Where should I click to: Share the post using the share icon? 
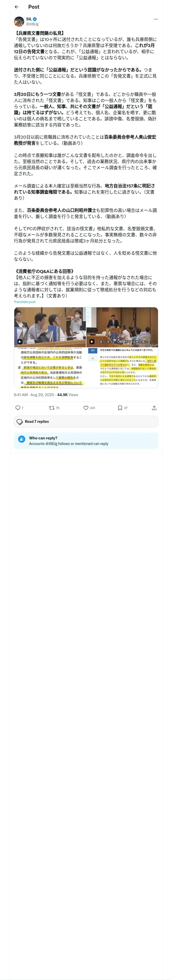[x=154, y=408]
